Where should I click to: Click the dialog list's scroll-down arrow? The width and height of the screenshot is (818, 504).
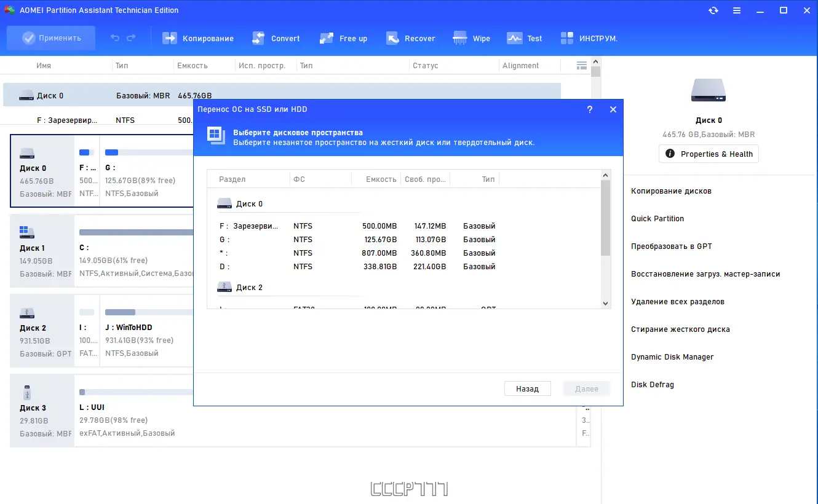pos(605,303)
